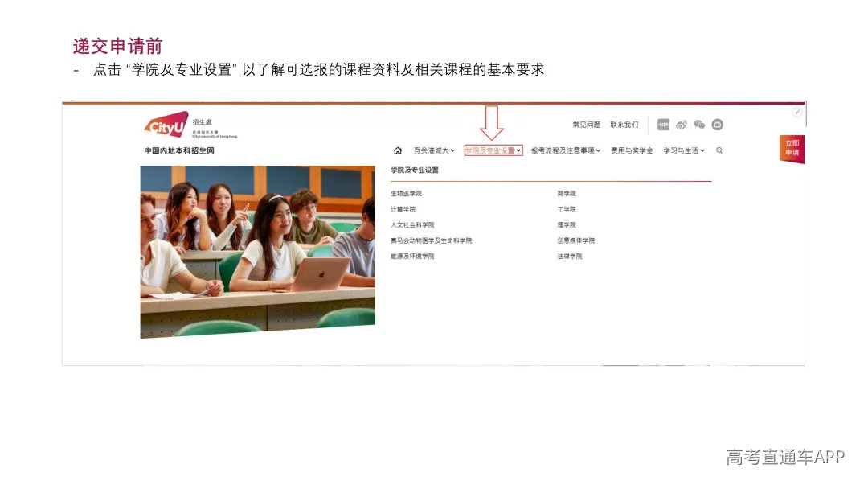Select 人文社会科学院 from the submenu
Viewport: 868px width, 489px height.
(412, 225)
